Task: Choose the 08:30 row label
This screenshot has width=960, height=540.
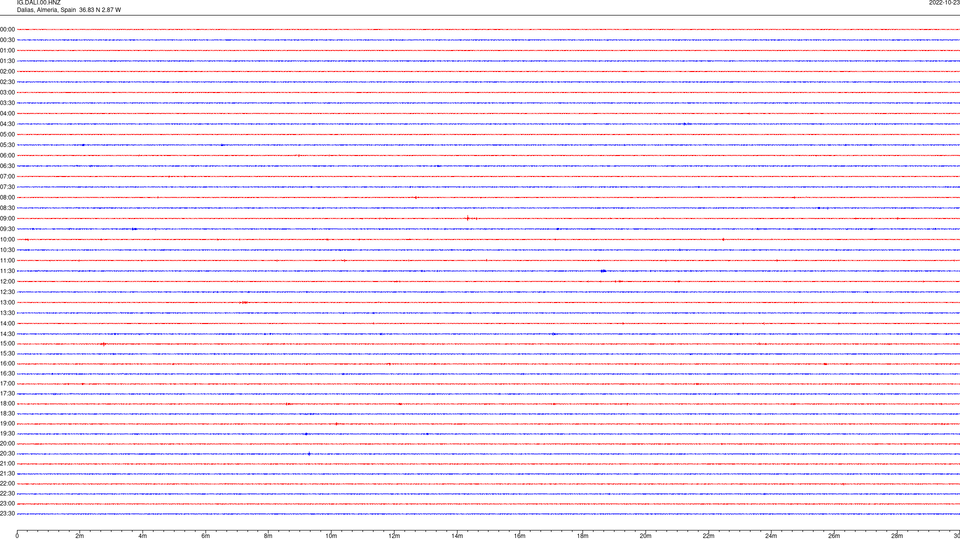Action: coord(7,208)
